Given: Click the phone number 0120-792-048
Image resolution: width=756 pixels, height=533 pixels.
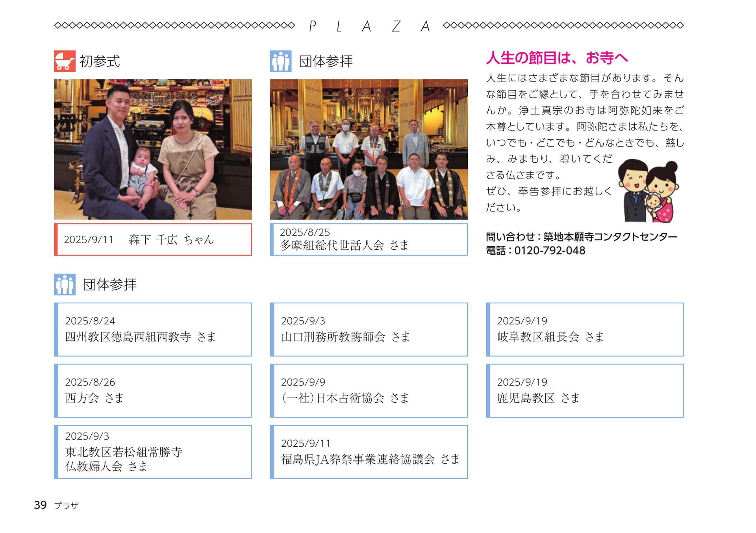Looking at the screenshot, I should 550,251.
